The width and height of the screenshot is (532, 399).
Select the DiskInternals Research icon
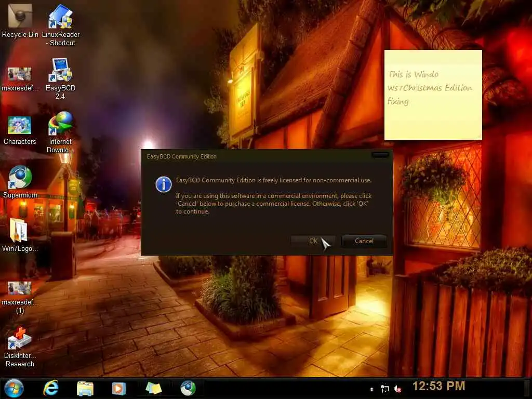pyautogui.click(x=20, y=347)
